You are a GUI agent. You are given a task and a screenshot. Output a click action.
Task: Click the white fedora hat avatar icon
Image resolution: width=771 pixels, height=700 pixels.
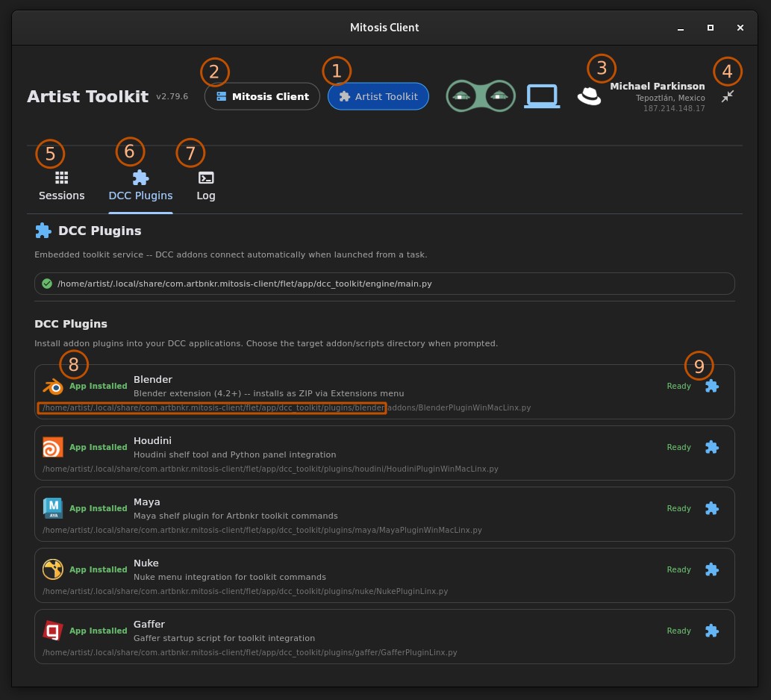point(589,96)
